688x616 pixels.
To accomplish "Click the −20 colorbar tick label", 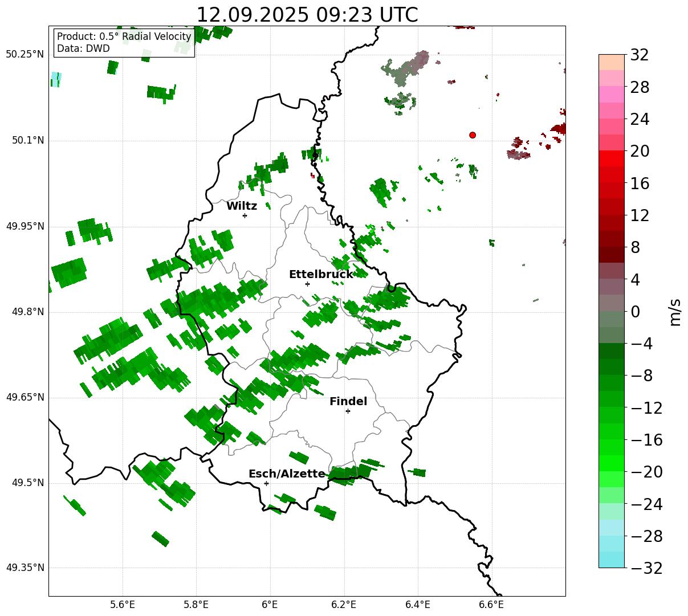I will 646,472.
